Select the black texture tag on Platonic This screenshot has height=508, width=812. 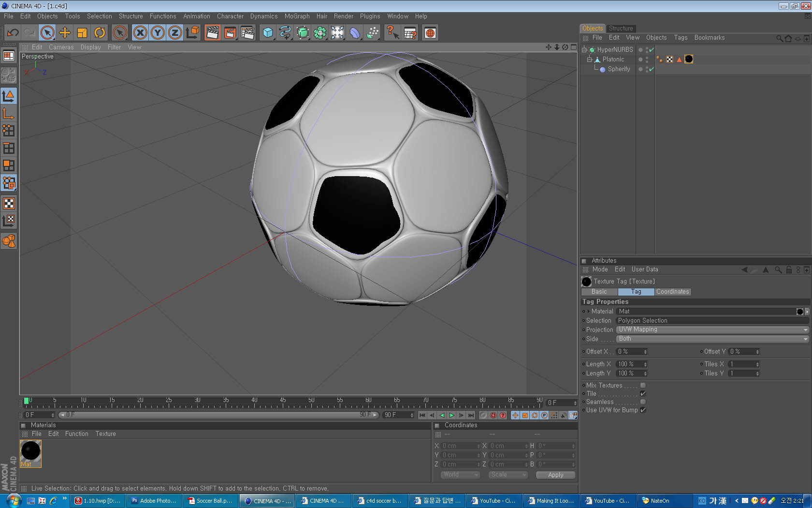(689, 59)
